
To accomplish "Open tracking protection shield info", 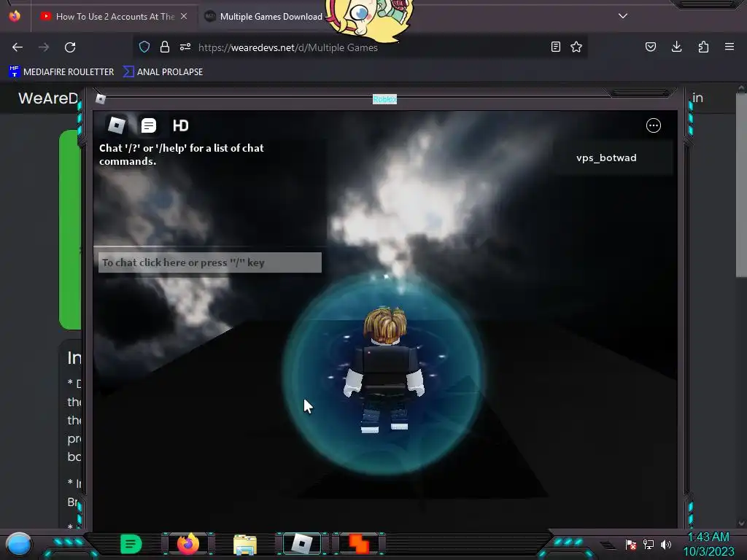I will tap(144, 47).
